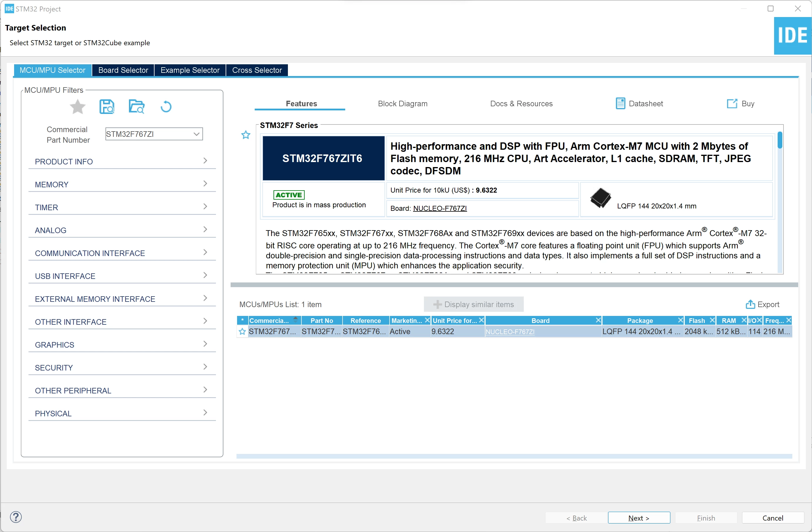
Task: Reset all MCU filters with the circular arrow
Action: point(166,107)
